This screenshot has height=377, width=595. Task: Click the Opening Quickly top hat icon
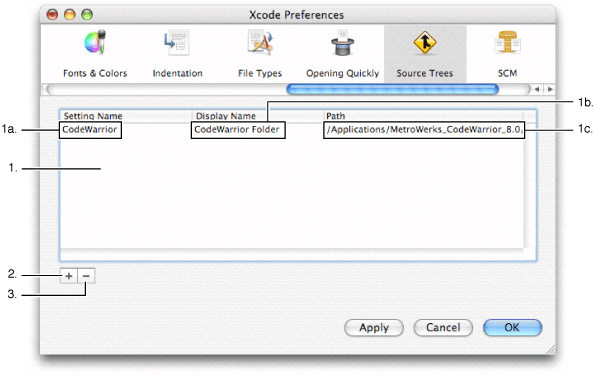tap(342, 42)
